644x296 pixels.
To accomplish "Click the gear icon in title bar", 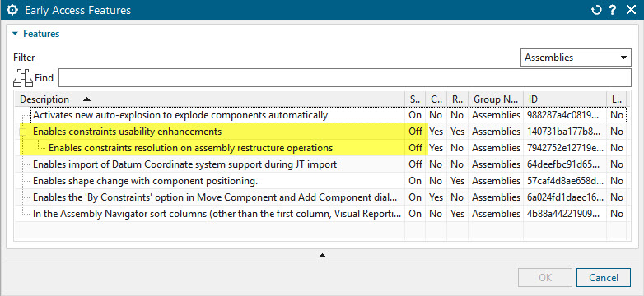I will [12, 10].
